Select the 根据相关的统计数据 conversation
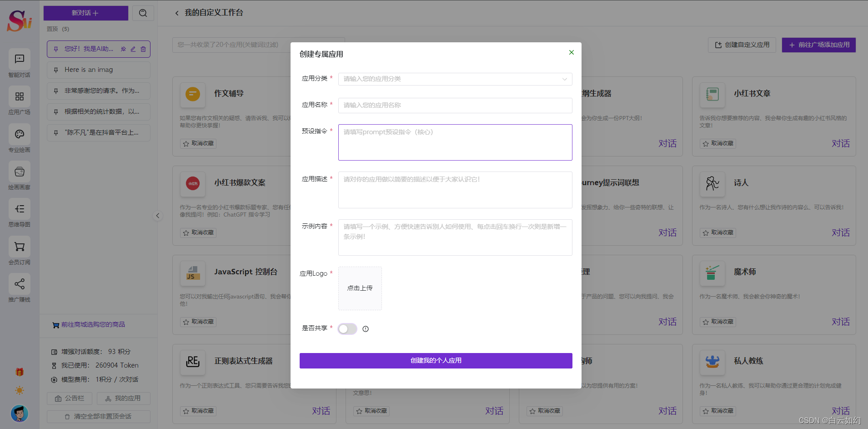 coord(99,112)
